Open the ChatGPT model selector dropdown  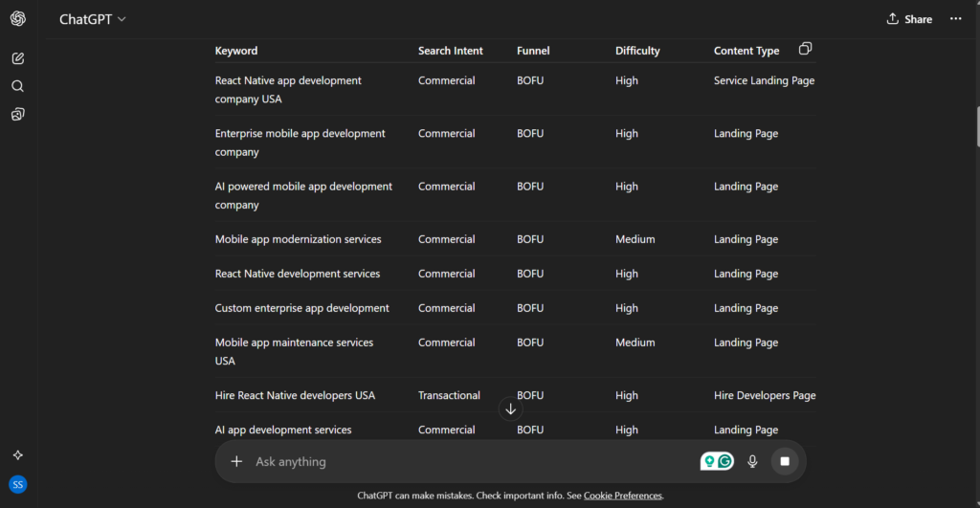click(x=93, y=19)
